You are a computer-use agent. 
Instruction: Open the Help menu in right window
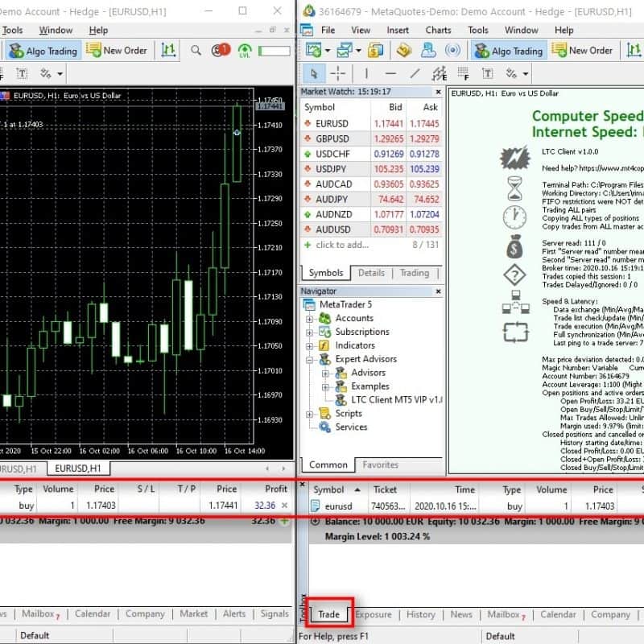pyautogui.click(x=564, y=30)
